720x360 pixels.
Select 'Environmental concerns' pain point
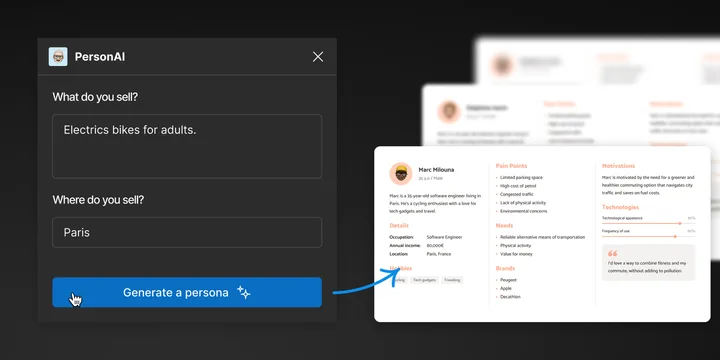tap(523, 211)
